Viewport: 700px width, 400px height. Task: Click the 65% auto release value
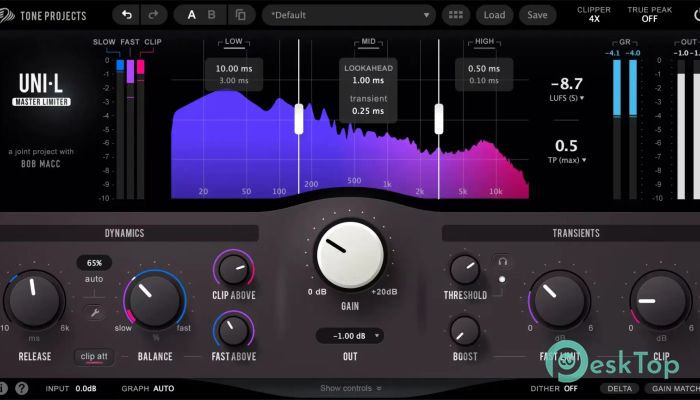94,263
